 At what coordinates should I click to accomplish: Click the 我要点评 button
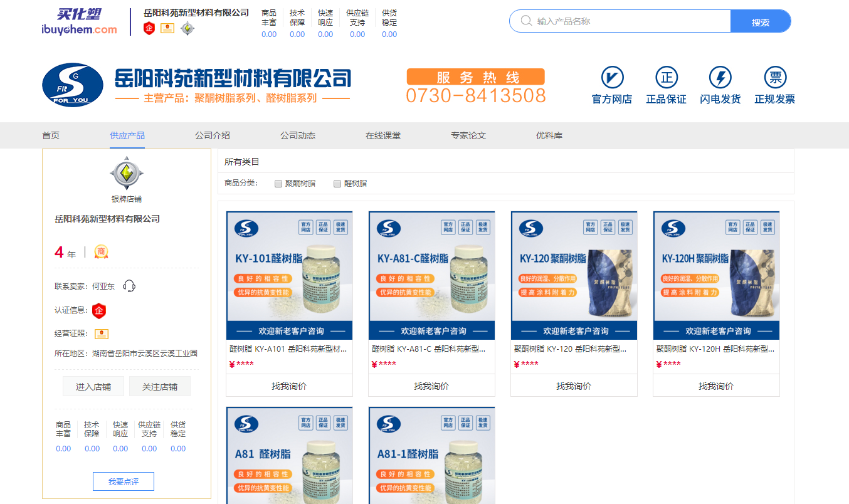[x=124, y=481]
